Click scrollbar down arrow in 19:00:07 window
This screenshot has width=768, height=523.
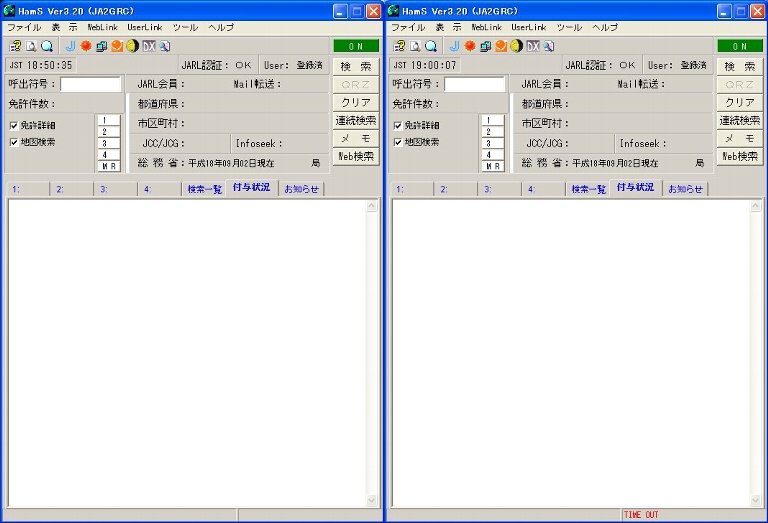[x=756, y=500]
